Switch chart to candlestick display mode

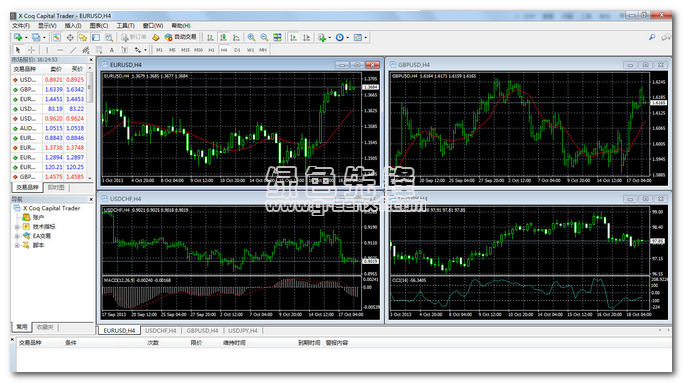[223, 37]
